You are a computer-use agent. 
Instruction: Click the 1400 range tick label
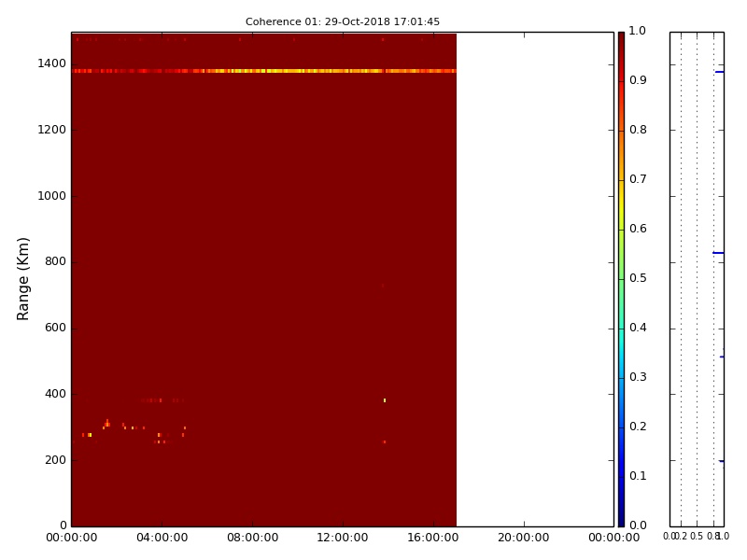(x=52, y=63)
